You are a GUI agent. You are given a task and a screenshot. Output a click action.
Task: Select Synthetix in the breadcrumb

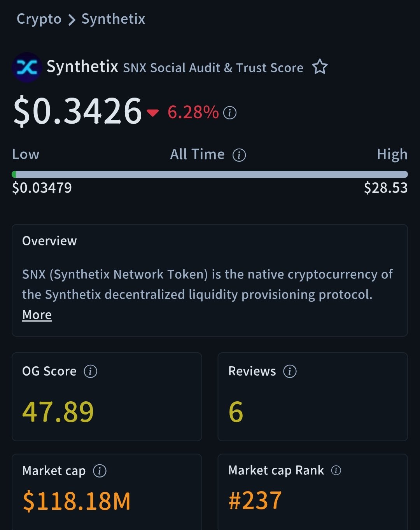(113, 19)
